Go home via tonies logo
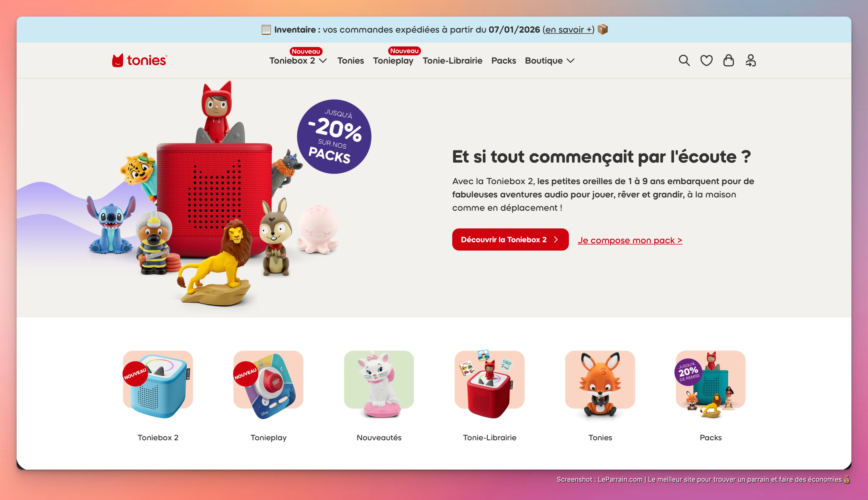 click(140, 61)
